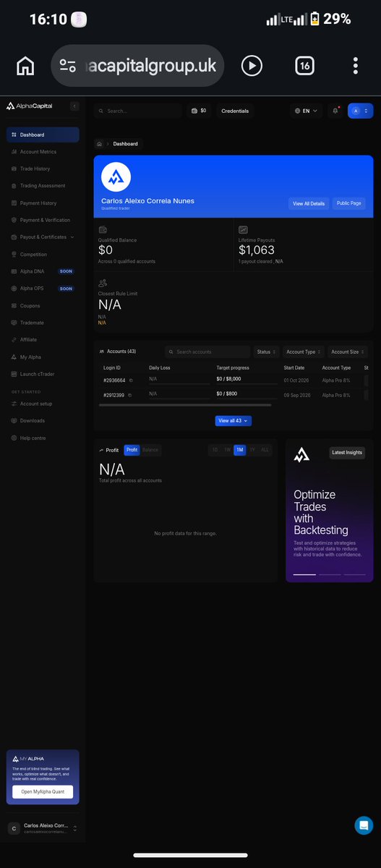The image size is (381, 868).
Task: Launch cTrader from the sidebar
Action: [43, 374]
